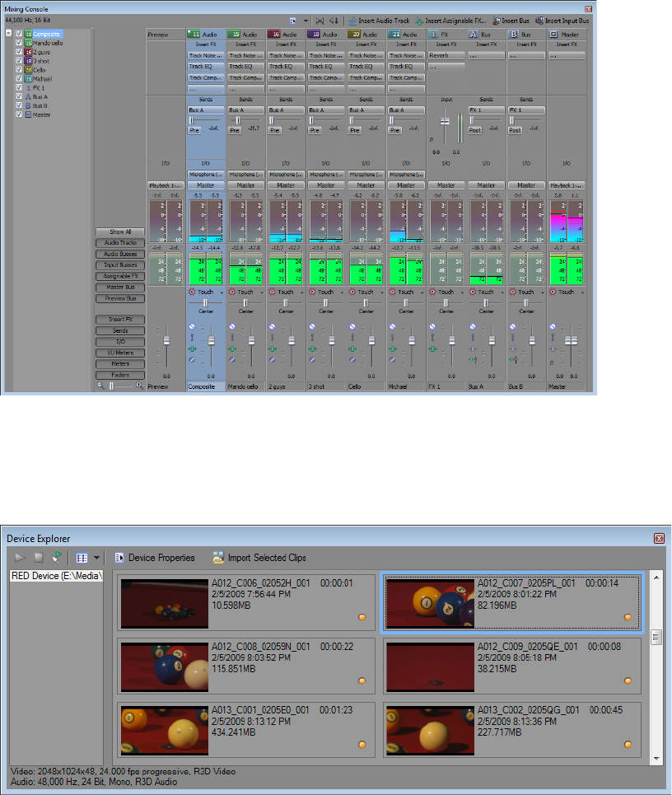This screenshot has height=795, width=672.
Task: Uncheck the Mando cello checkbox
Action: [19, 43]
